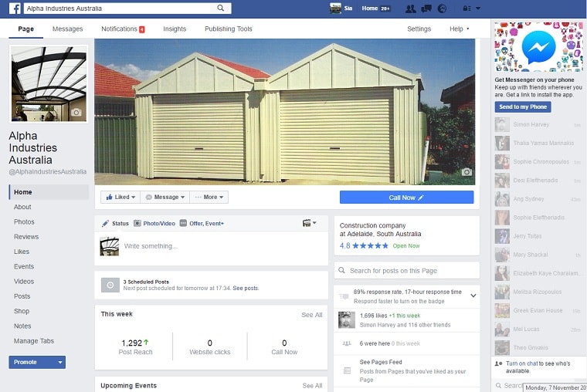Click the privacy shortcuts lock icon
The image size is (587, 392).
point(466,8)
